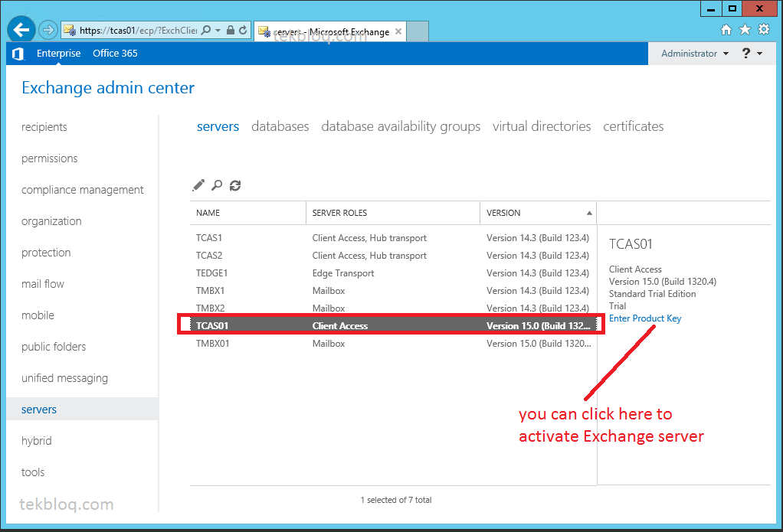783x532 pixels.
Task: Open mail flow section
Action: coord(43,285)
